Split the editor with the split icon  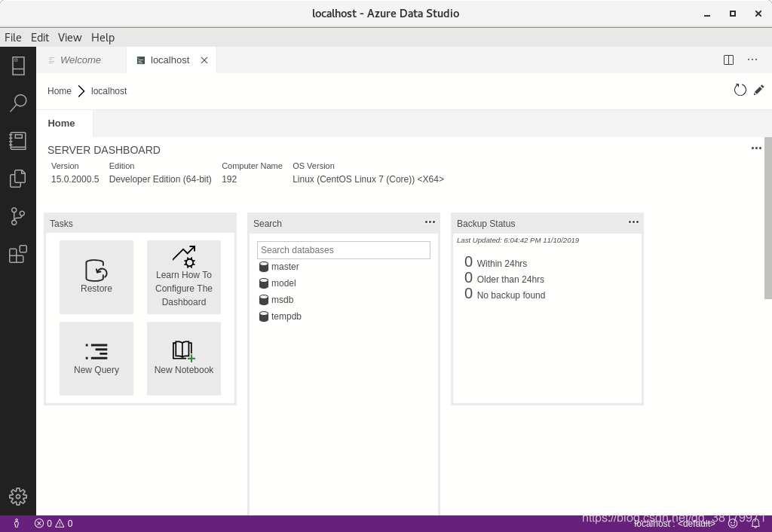pos(729,60)
